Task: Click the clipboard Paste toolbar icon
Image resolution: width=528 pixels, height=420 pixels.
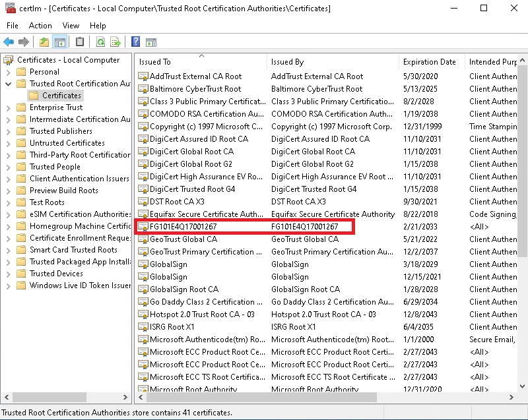Action: (80, 42)
